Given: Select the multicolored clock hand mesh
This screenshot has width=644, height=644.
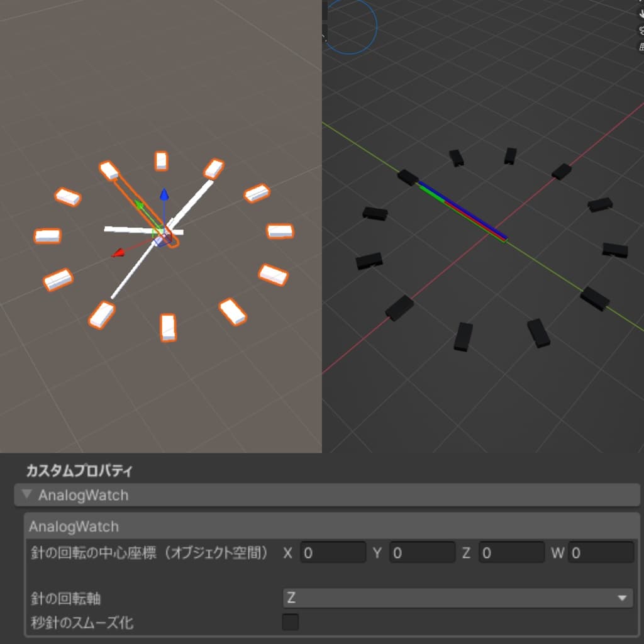Looking at the screenshot, I should coord(464,211).
